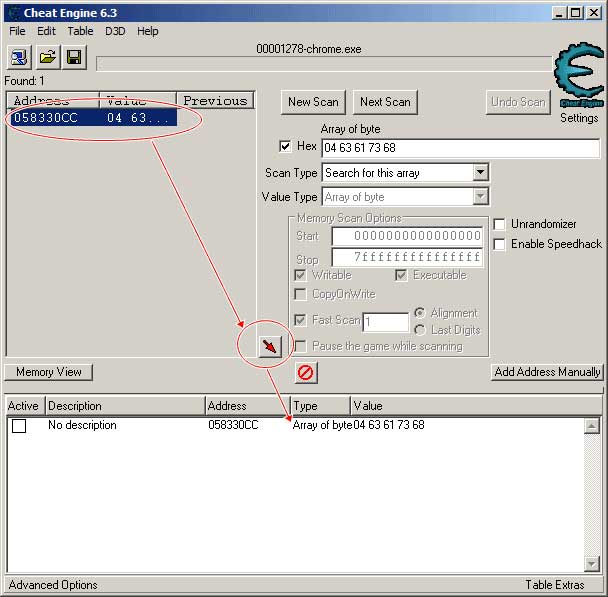Click the Type column header
Screen dimensions: 608x597
point(320,406)
